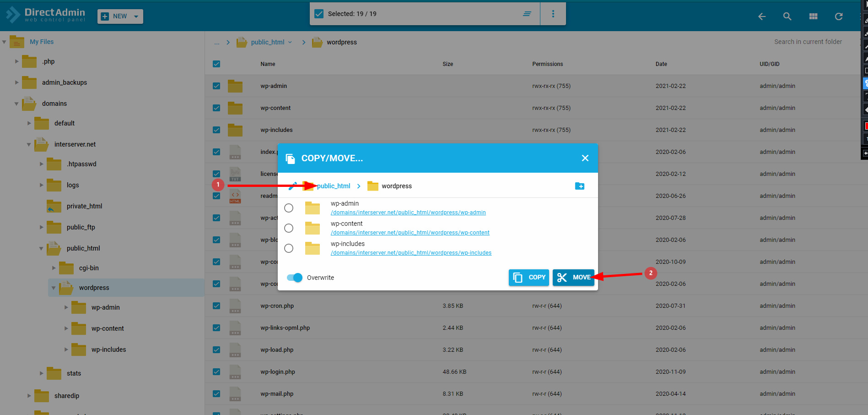Uncheck the wp-cron.php row checkbox

click(x=216, y=306)
